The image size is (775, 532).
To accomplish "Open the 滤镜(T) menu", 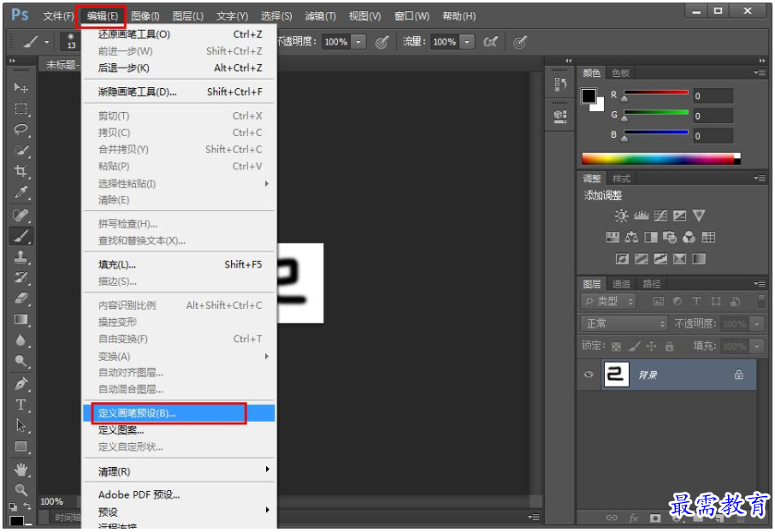I will pos(320,15).
